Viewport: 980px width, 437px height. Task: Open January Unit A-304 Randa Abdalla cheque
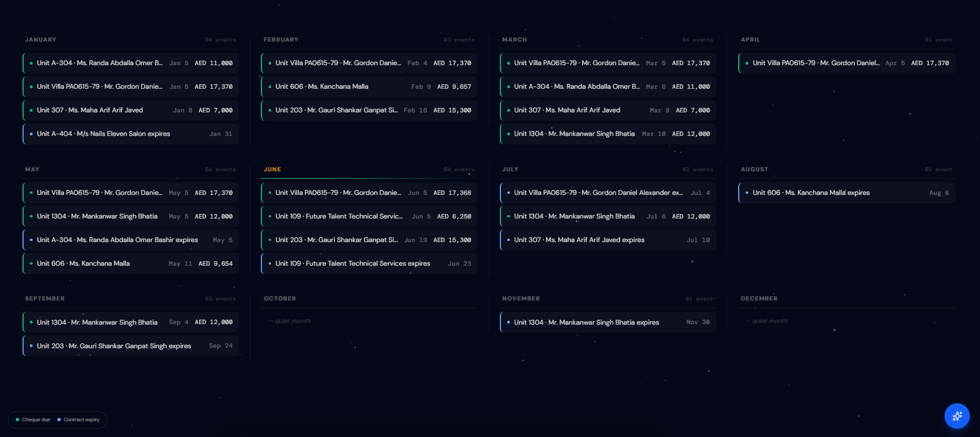(x=131, y=63)
